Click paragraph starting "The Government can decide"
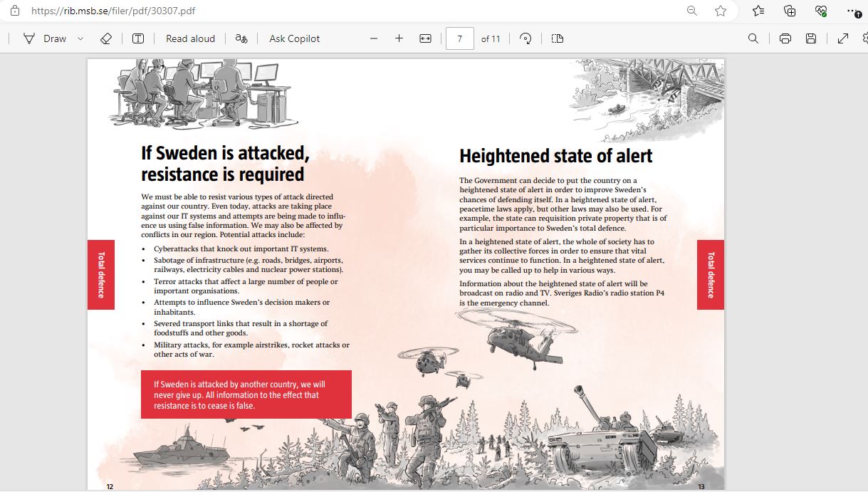Image resolution: width=868 pixels, height=492 pixels. pos(563,204)
